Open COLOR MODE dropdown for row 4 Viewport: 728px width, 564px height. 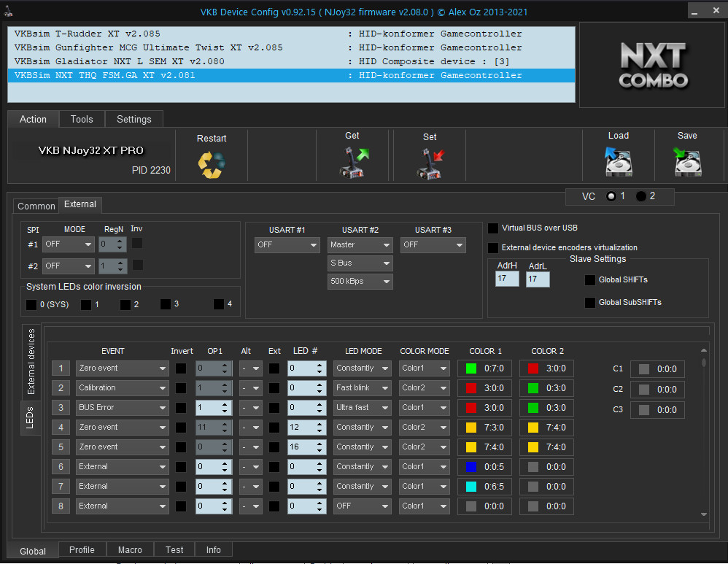[425, 428]
